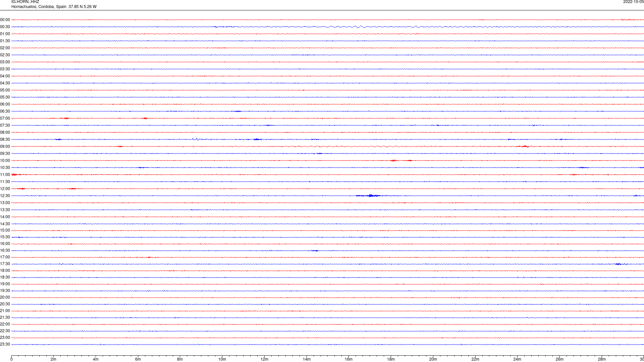Select the 02:30 trace time label
This screenshot has width=644, height=362.
5,55
